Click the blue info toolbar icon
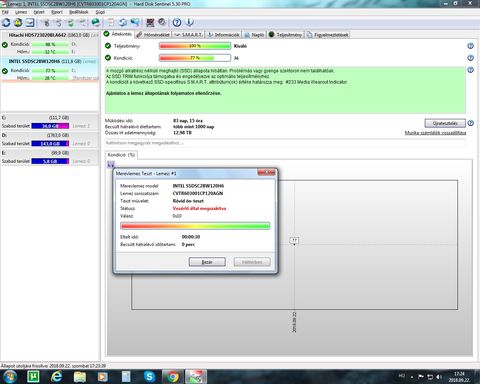The image size is (480, 384). click(x=189, y=22)
